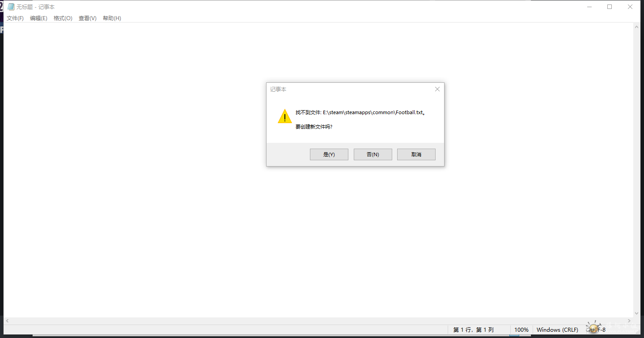
Task: Choose 否(N) in the dialog
Action: tap(373, 154)
